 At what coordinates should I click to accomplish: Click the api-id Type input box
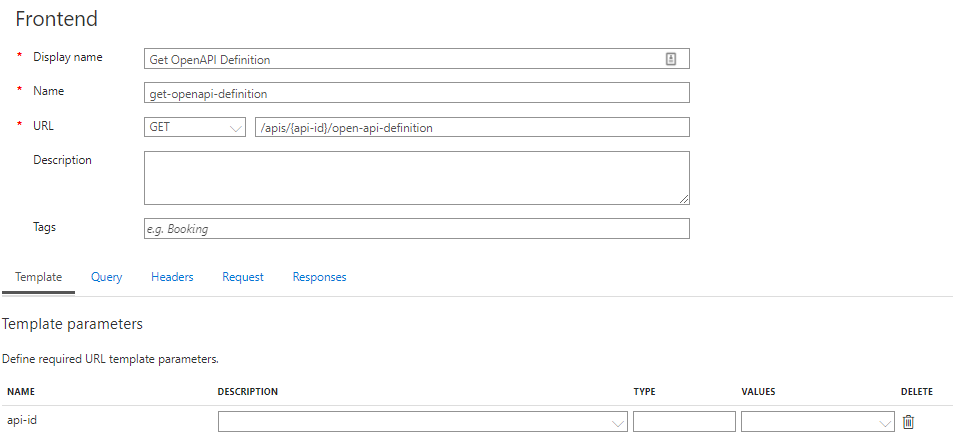pyautogui.click(x=684, y=421)
